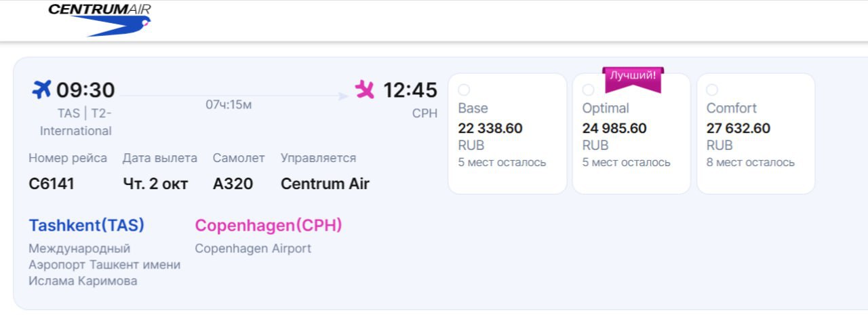This screenshot has width=868, height=335.
Task: Click the departure date Чт. 2 окт
Action: (155, 184)
